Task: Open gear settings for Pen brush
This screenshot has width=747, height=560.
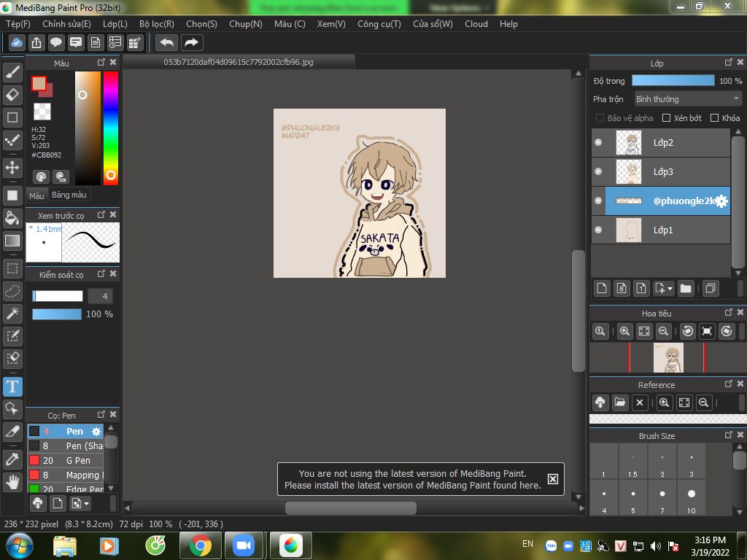Action: pos(96,432)
